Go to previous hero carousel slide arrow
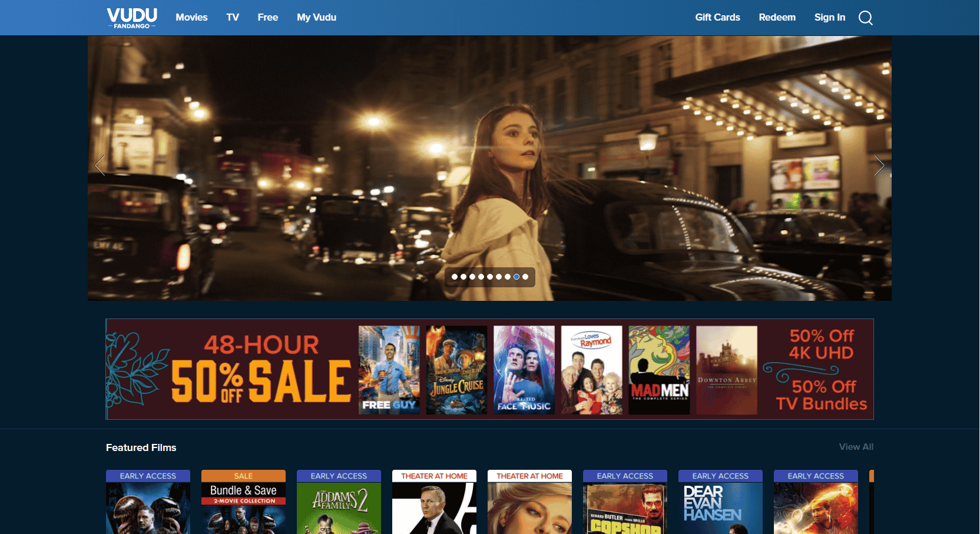 tap(100, 165)
